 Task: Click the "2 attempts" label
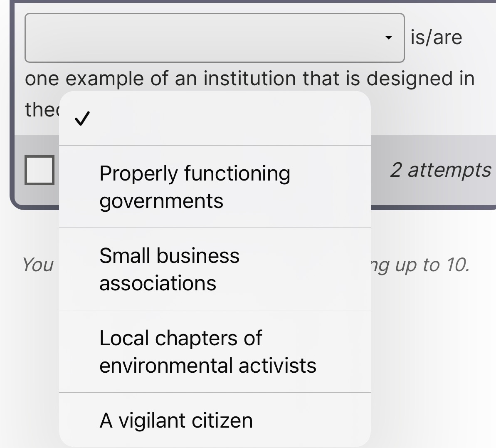pyautogui.click(x=440, y=170)
